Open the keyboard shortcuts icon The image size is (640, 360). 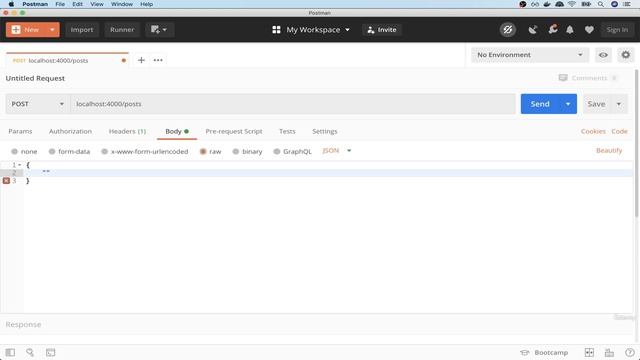pos(609,353)
